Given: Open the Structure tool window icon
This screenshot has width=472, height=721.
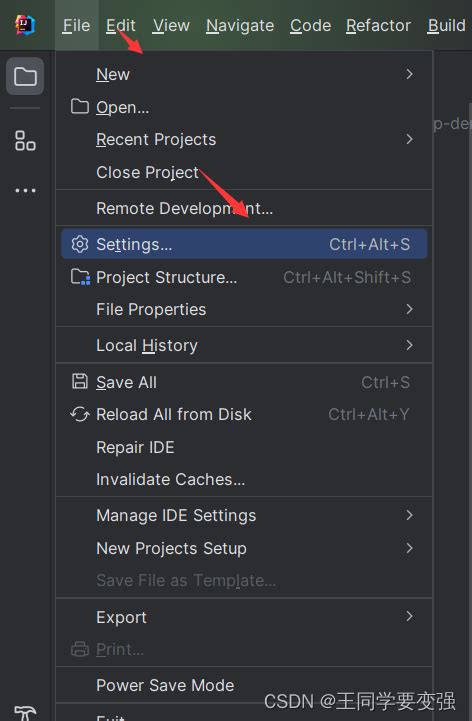Looking at the screenshot, I should point(25,141).
